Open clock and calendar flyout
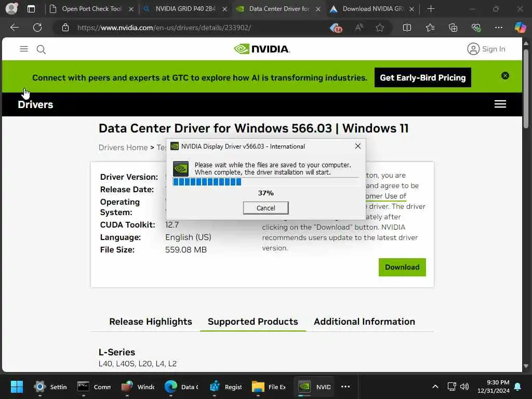Image resolution: width=532 pixels, height=399 pixels. point(494,387)
